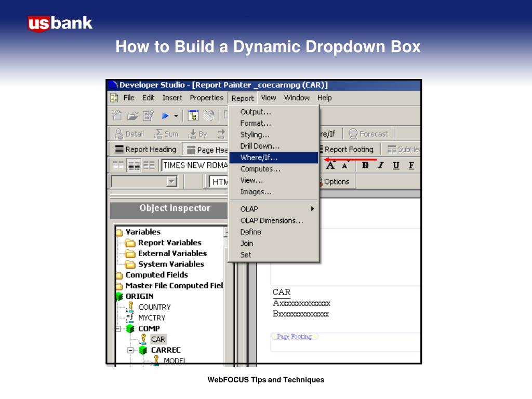The height and width of the screenshot is (399, 532).
Task: Select the ORIGIN segment node
Action: (x=135, y=296)
